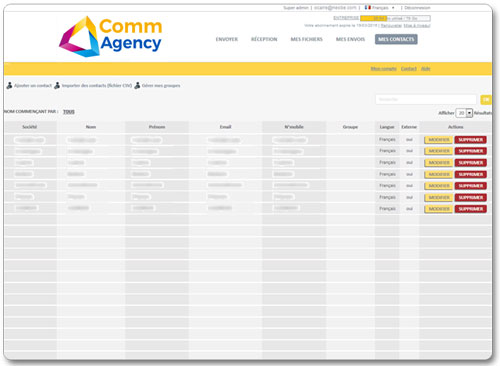Select the Mes Contacts tab
The height and width of the screenshot is (366, 500).
396,39
